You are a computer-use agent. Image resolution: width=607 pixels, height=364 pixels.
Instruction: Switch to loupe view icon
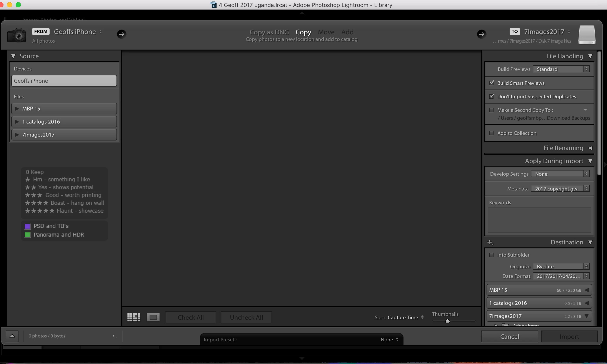pos(153,317)
